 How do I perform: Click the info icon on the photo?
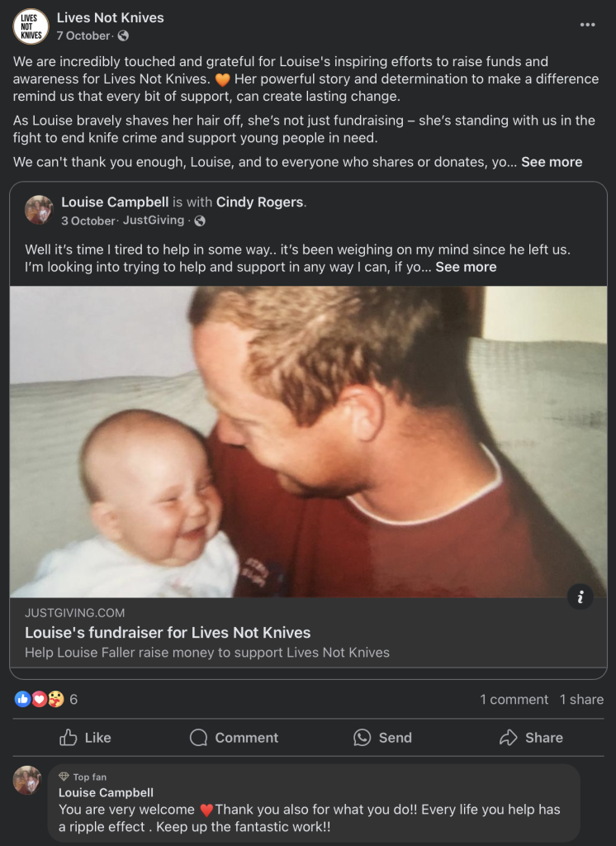coord(580,596)
